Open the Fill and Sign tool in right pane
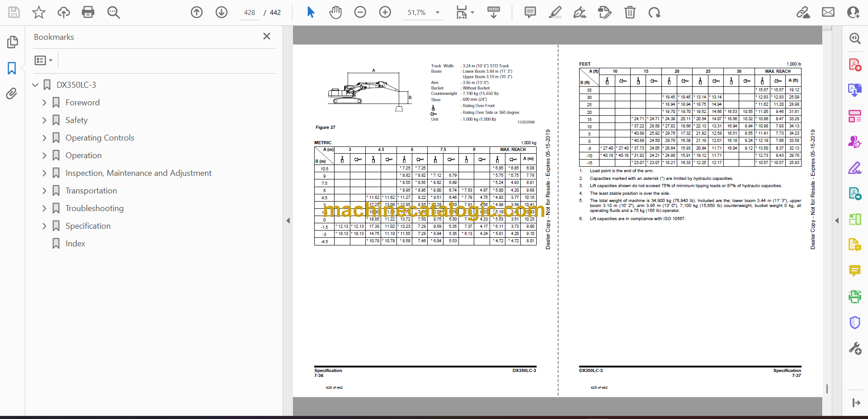The height and width of the screenshot is (419, 868). pyautogui.click(x=854, y=168)
